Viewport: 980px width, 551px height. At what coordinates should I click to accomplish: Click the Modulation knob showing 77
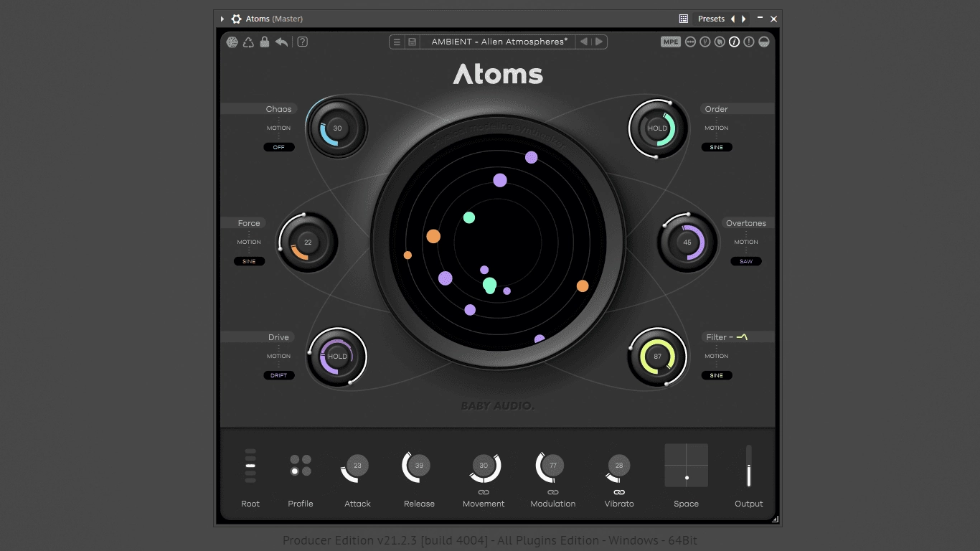coord(552,466)
